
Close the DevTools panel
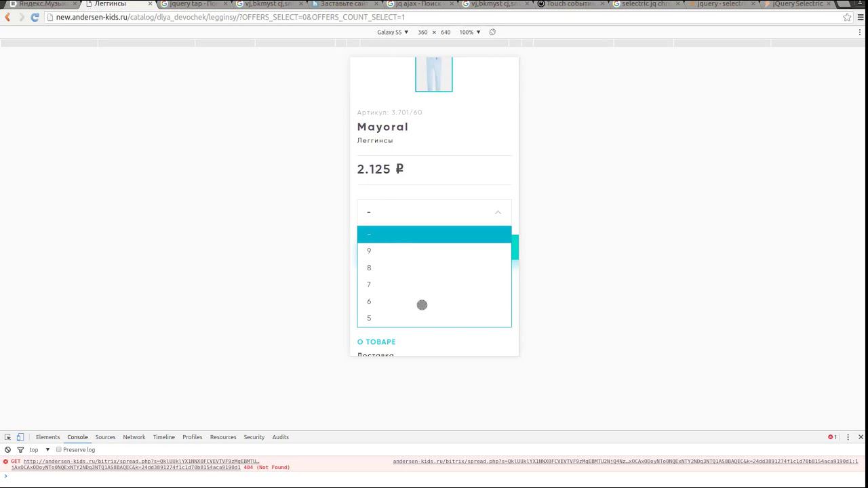click(861, 437)
